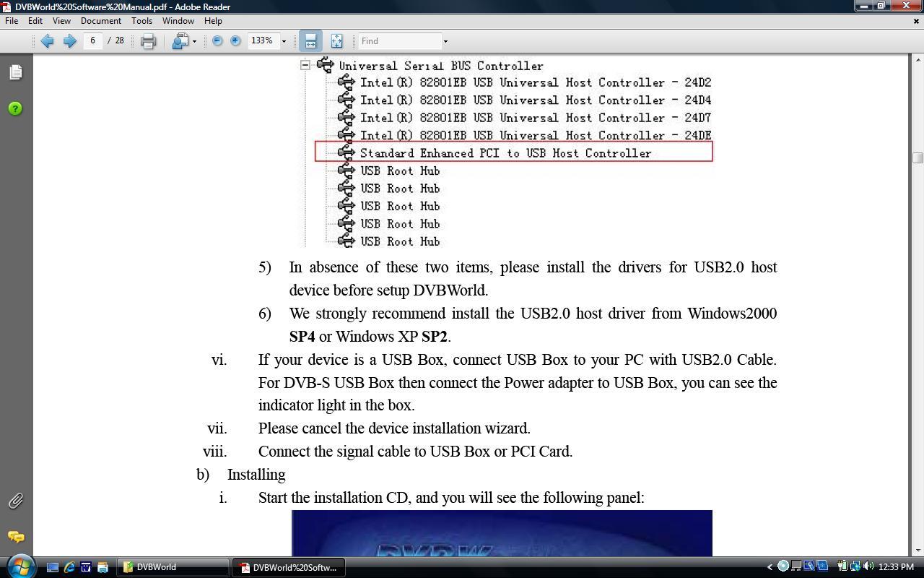Click the scrollbar up arrow
Screen dimensions: 924x578
918,59
